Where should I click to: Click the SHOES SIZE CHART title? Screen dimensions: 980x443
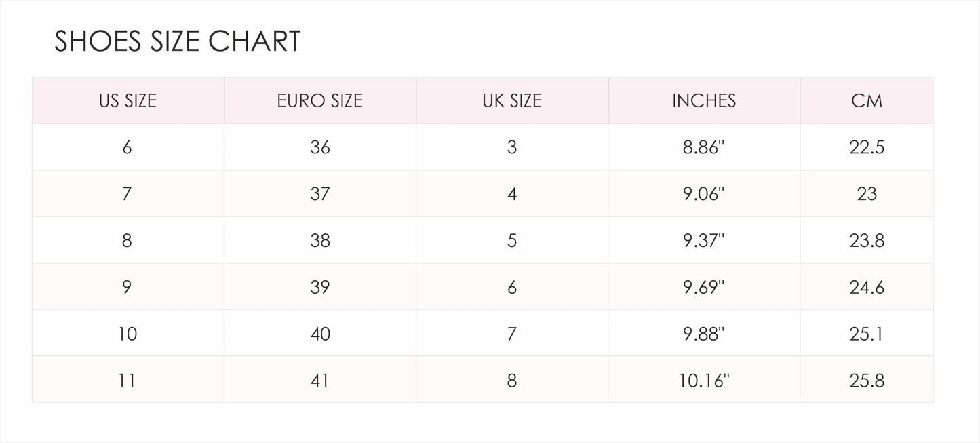pyautogui.click(x=177, y=41)
